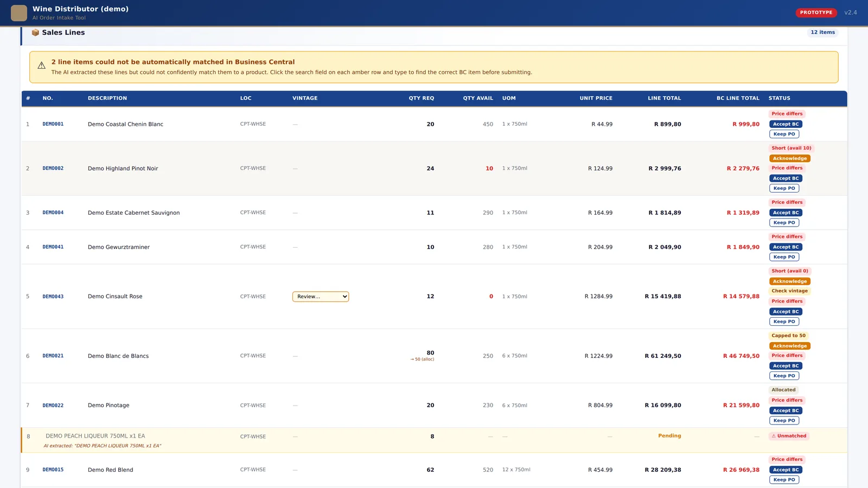This screenshot has width=868, height=488.
Task: Acknowledge zero availability for Demo Cinsault Rose
Action: 790,281
